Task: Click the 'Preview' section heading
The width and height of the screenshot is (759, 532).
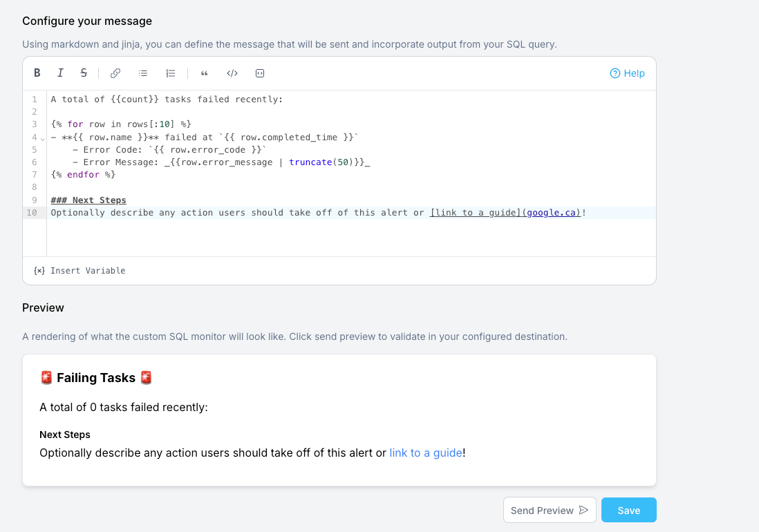Action: [x=43, y=308]
